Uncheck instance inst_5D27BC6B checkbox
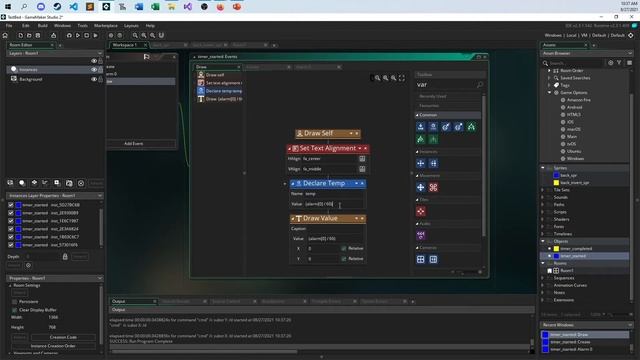Image resolution: width=640 pixels, height=360 pixels. tap(11, 205)
